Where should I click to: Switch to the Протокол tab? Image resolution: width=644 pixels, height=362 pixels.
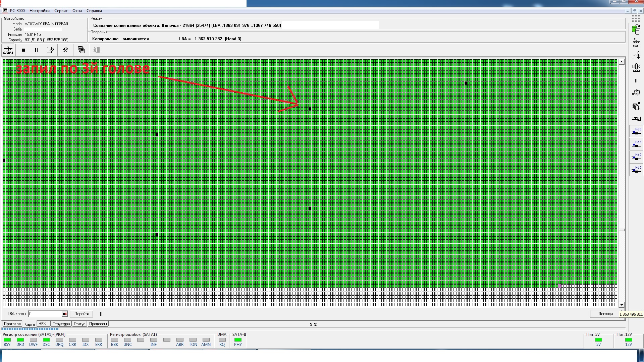[x=12, y=324]
